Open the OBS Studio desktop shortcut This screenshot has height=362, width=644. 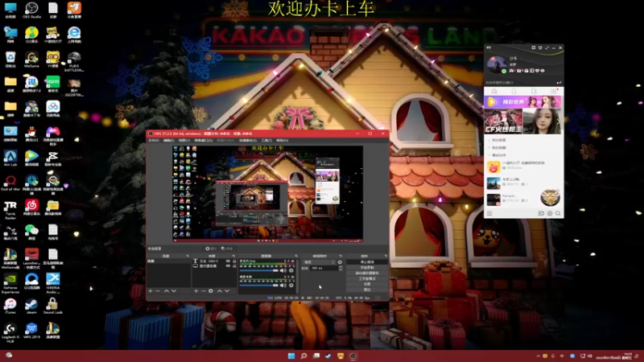31,10
